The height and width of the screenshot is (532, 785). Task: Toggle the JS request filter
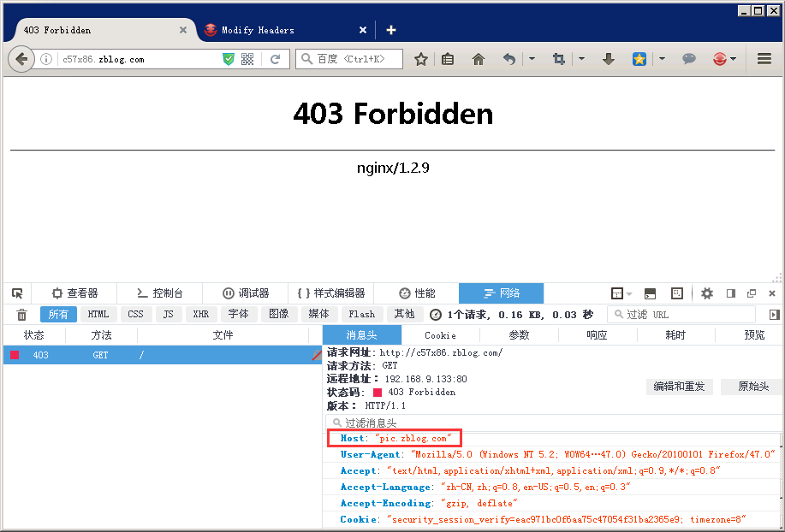click(x=169, y=315)
